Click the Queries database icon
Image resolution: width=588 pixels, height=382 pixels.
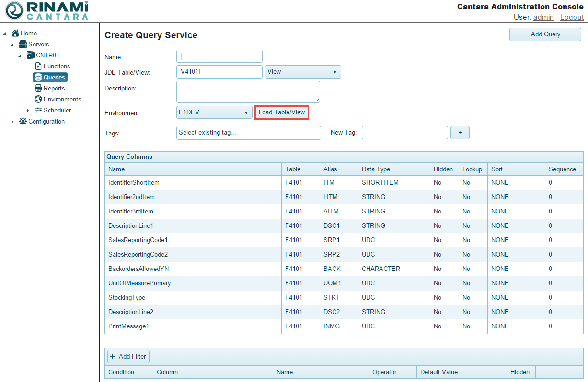pos(38,78)
